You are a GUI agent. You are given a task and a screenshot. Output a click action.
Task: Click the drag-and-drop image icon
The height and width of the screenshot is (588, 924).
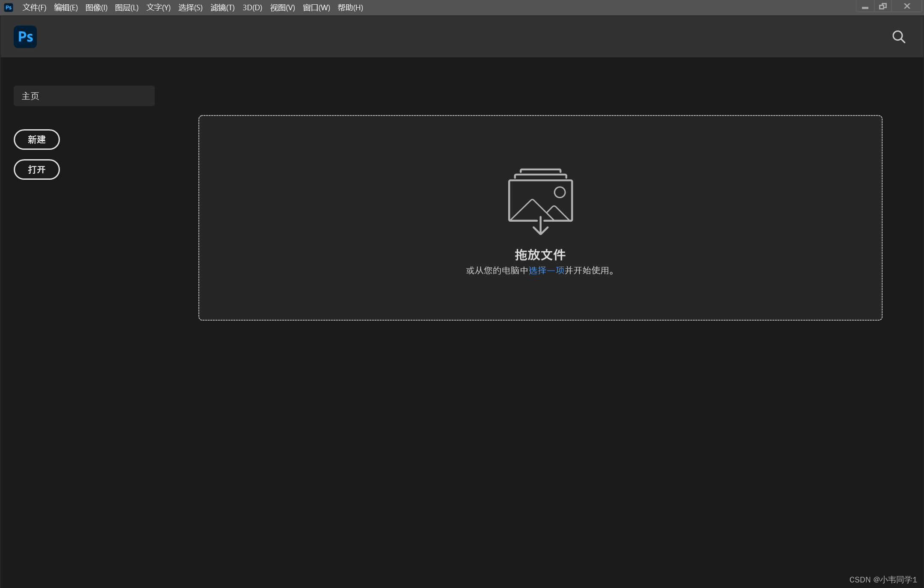[x=540, y=201]
